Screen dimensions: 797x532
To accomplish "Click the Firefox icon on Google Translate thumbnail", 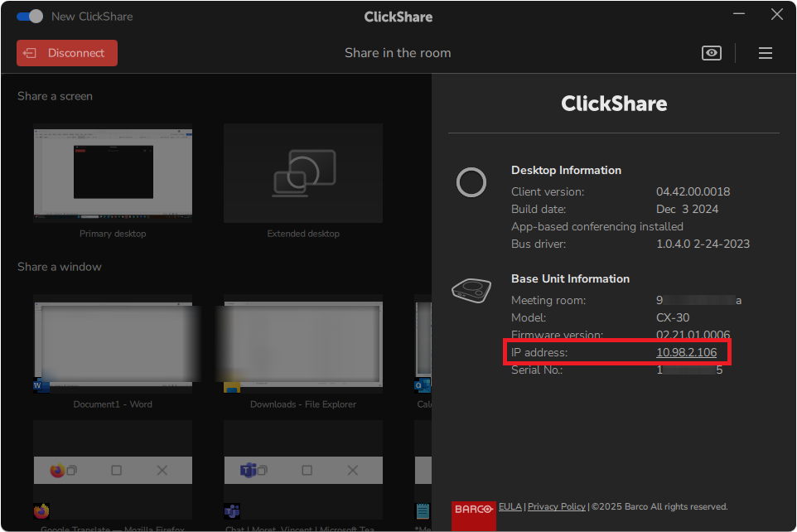I will (41, 511).
